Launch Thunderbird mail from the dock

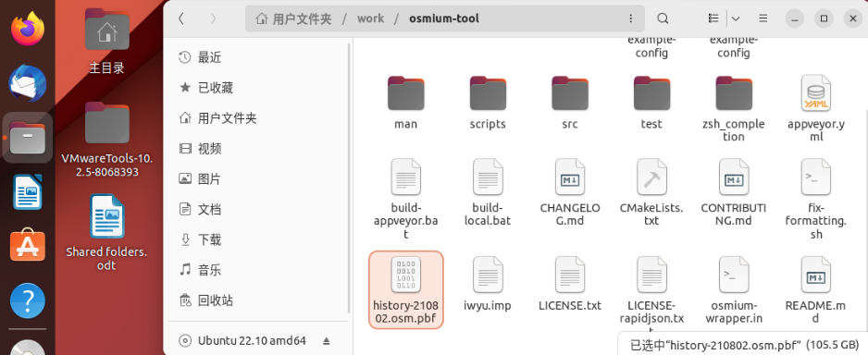click(27, 83)
